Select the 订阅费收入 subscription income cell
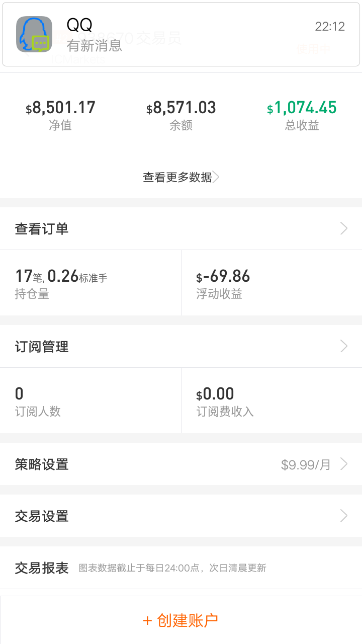 coord(271,401)
